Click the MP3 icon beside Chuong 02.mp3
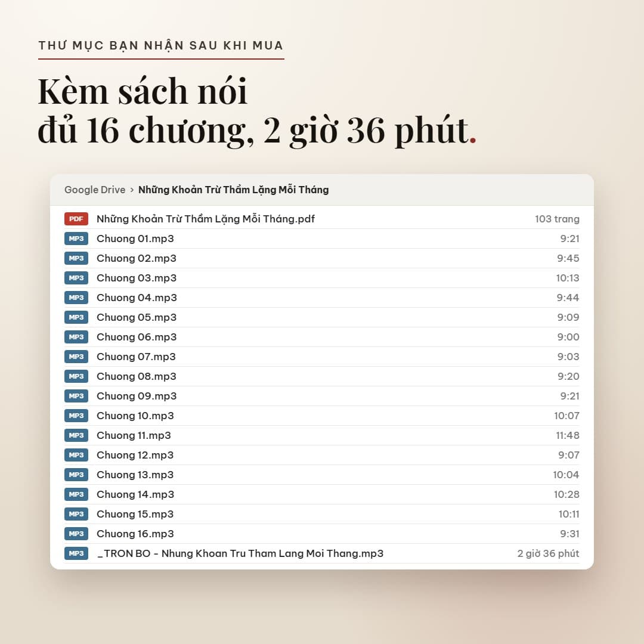 [x=76, y=258]
